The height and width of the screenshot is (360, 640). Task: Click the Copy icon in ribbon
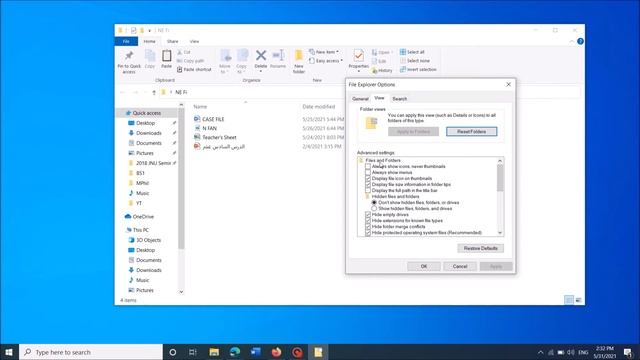[150, 56]
